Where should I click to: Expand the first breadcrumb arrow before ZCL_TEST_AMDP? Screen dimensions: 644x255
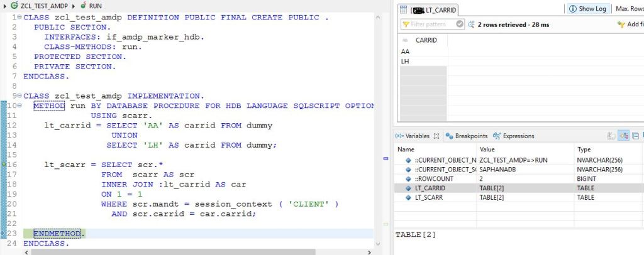(5, 5)
